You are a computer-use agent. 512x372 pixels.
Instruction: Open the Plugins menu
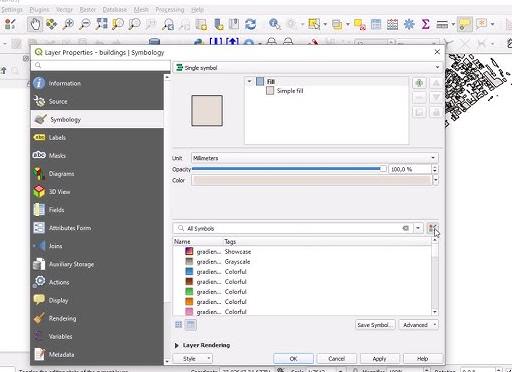click(x=39, y=10)
